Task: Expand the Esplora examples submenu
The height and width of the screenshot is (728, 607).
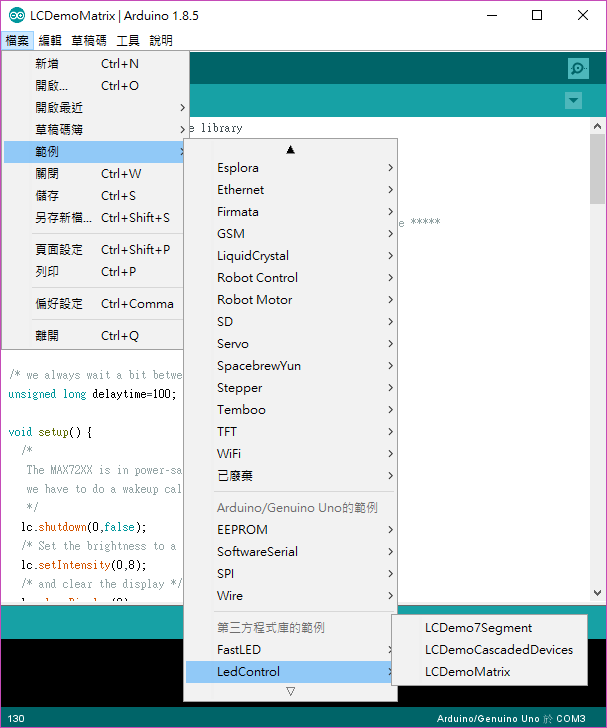Action: click(291, 168)
